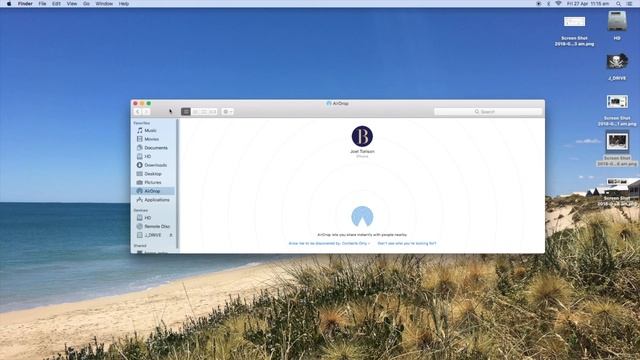Image resolution: width=640 pixels, height=360 pixels.
Task: Select the J_DRIVE pirate flag desktop icon
Action: click(617, 61)
